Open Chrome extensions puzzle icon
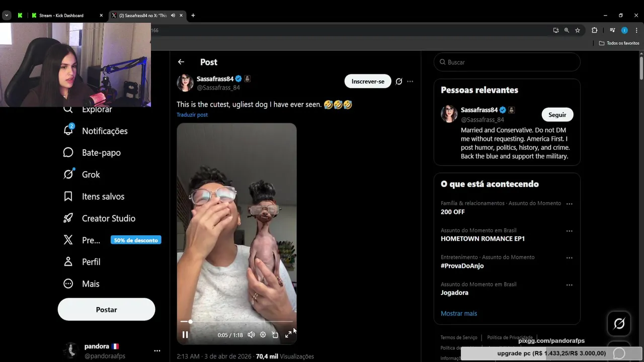The width and height of the screenshot is (644, 362). coord(594,30)
